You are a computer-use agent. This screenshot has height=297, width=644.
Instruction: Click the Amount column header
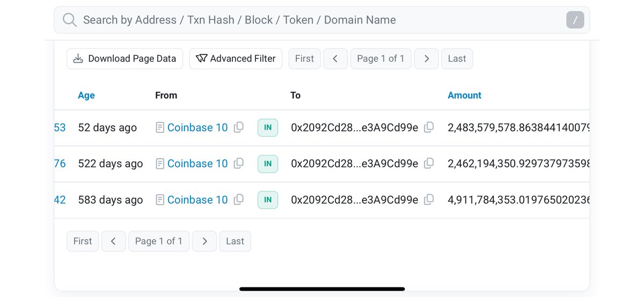464,95
